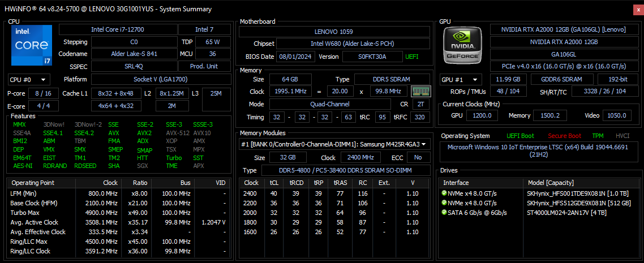Click the GA106GL GPU codename field

tap(564, 54)
